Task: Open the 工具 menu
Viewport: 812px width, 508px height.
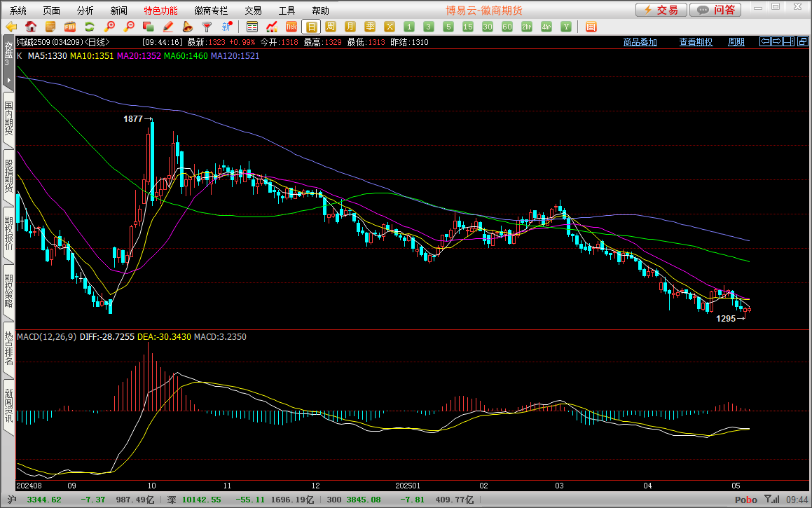Action: point(287,11)
